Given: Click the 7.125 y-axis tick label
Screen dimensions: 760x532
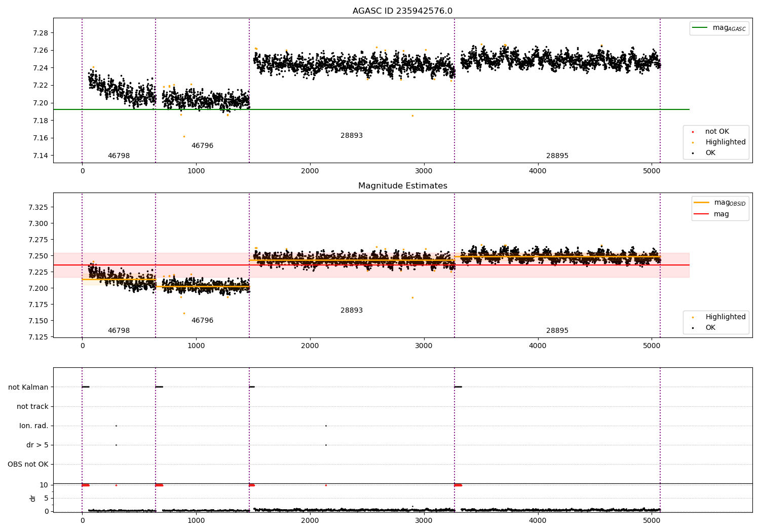Looking at the screenshot, I should [39, 337].
